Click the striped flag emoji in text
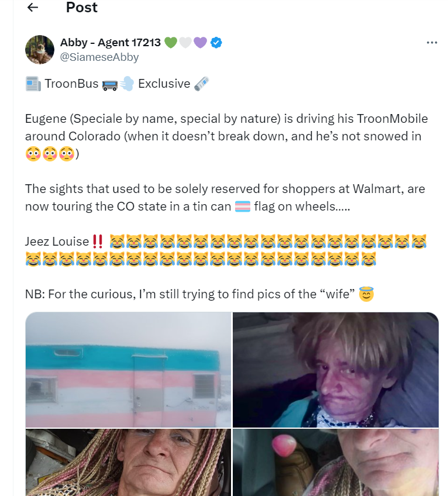448x496 pixels. click(x=243, y=206)
